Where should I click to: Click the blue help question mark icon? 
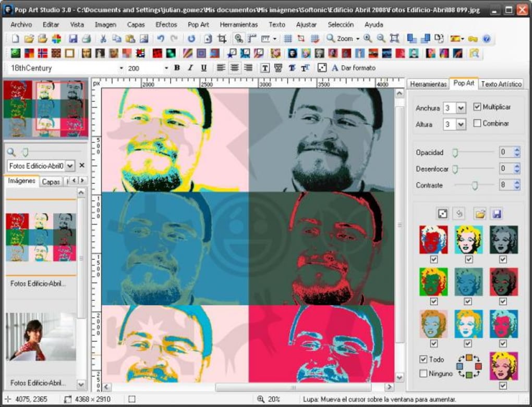tap(486, 39)
